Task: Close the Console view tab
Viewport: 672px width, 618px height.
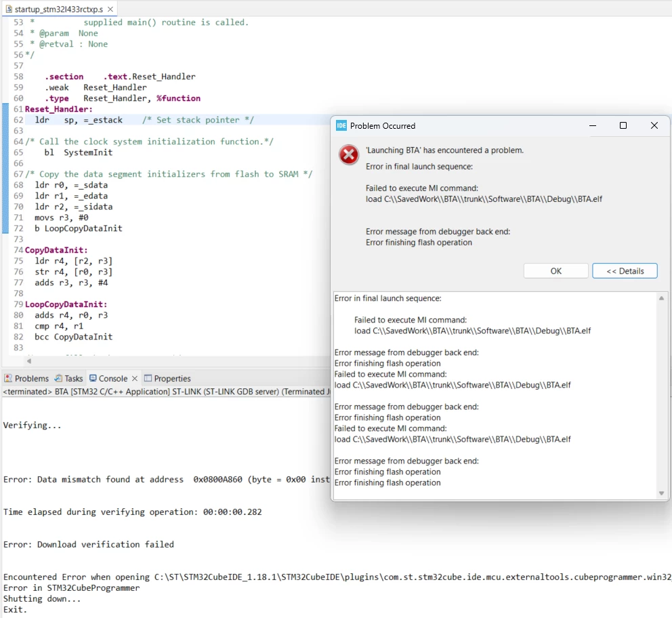Action: [135, 378]
